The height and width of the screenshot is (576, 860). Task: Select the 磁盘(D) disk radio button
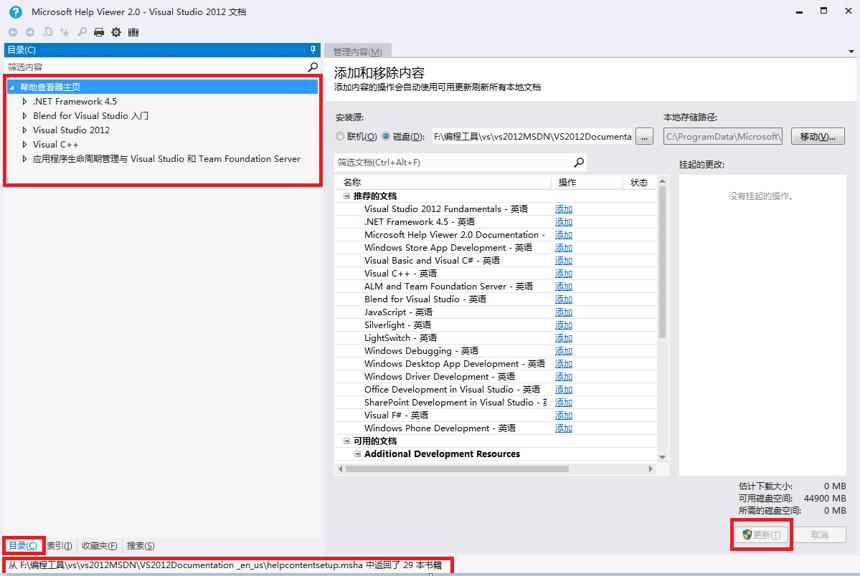386,136
